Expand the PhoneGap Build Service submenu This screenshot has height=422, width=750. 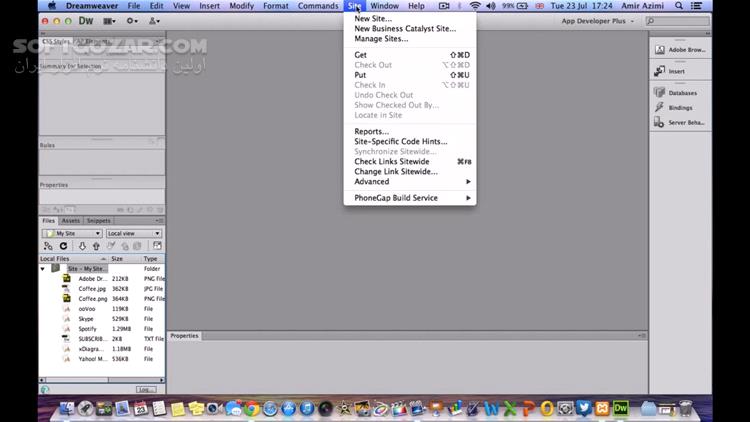pyautogui.click(x=410, y=198)
